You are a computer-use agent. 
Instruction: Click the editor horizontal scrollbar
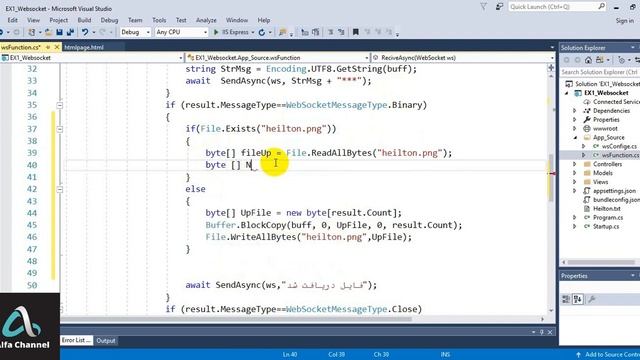237,319
